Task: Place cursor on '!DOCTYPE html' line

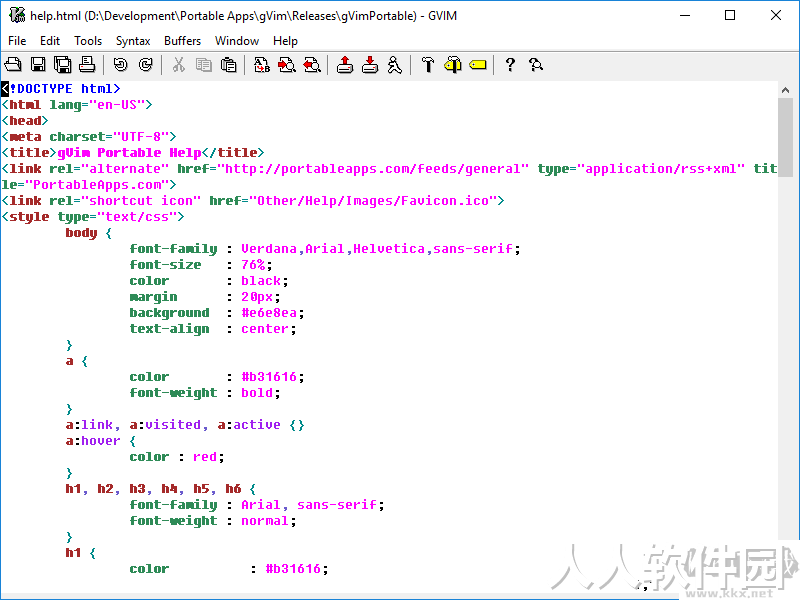Action: tap(61, 89)
